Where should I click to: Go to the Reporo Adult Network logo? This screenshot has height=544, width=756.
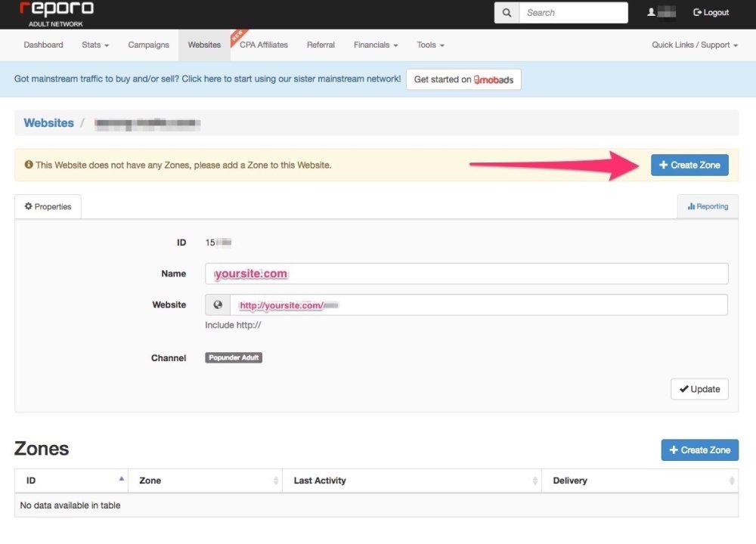pyautogui.click(x=56, y=14)
